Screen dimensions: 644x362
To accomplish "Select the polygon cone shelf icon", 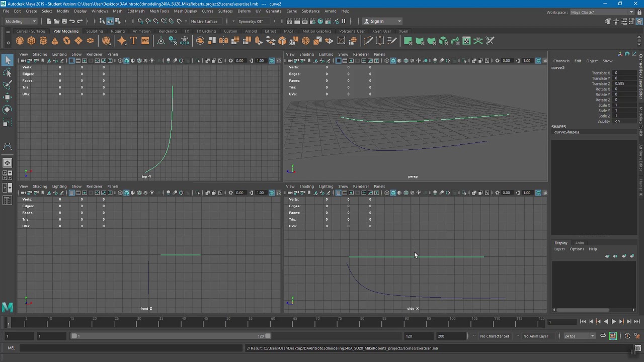I will pyautogui.click(x=55, y=41).
